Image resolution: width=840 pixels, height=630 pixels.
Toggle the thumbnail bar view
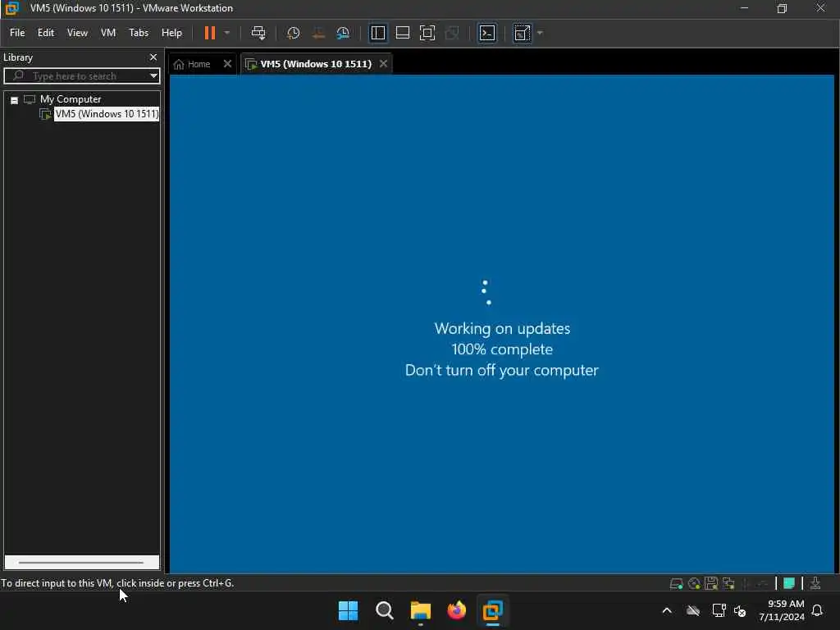pyautogui.click(x=402, y=33)
